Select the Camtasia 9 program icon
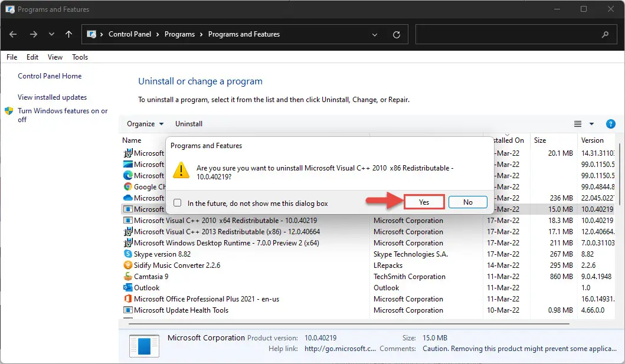Screen dimensions: 625x364 [127, 276]
